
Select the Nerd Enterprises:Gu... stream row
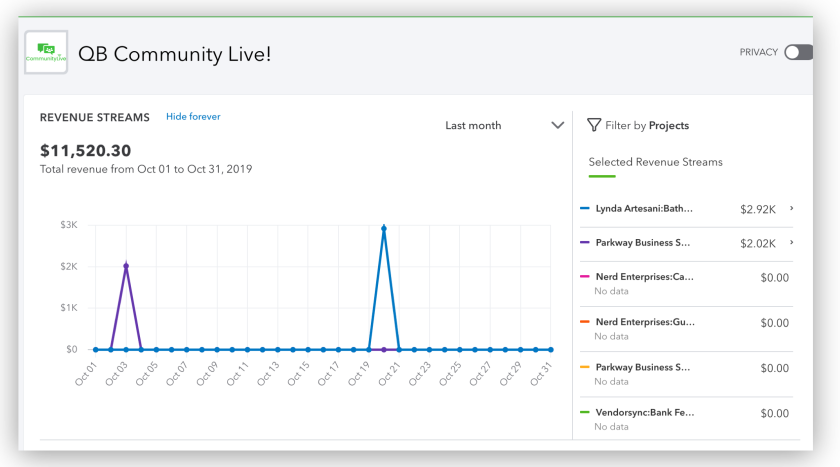click(x=686, y=329)
